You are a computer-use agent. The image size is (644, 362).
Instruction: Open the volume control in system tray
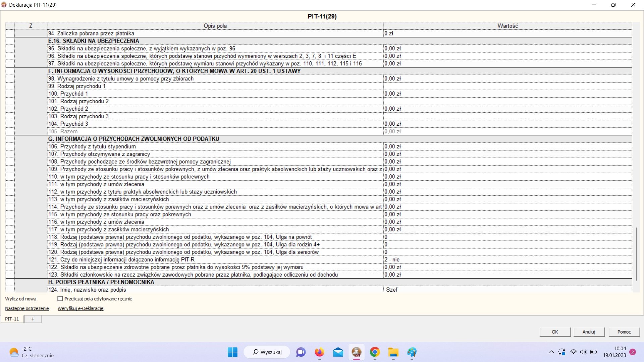[x=583, y=352]
